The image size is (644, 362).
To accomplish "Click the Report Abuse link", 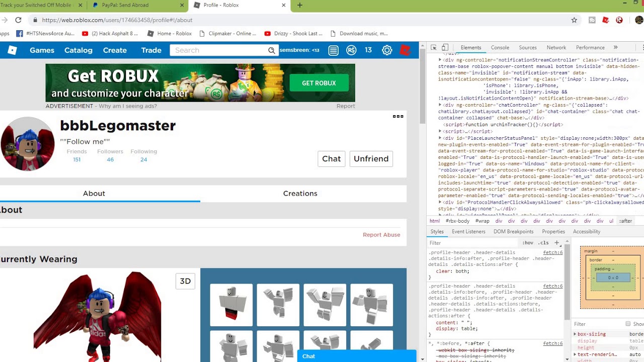I will 381,235.
